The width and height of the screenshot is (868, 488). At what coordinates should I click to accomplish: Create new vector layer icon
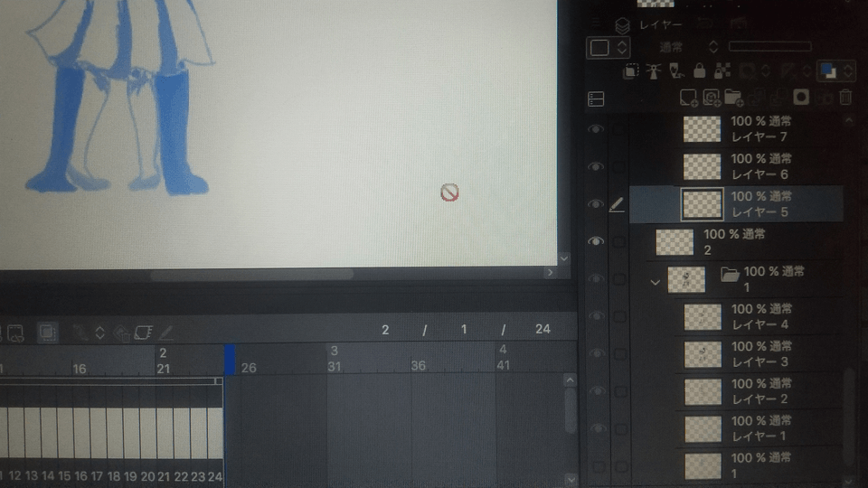point(712,98)
